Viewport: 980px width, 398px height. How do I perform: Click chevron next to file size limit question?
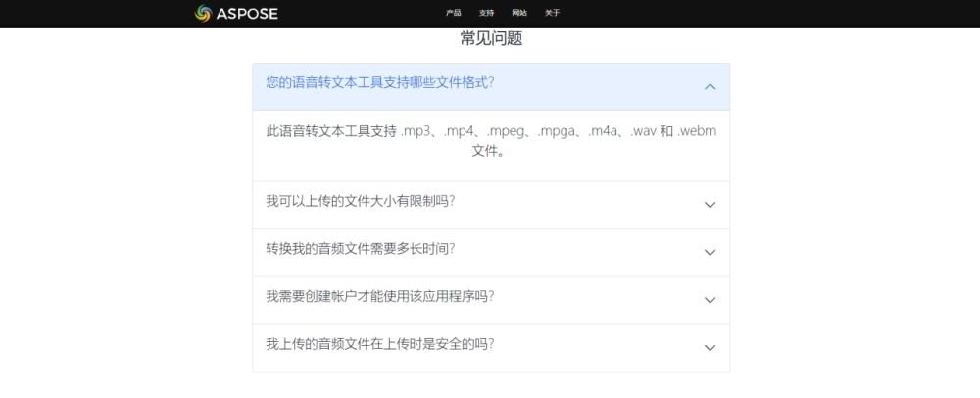(710, 205)
